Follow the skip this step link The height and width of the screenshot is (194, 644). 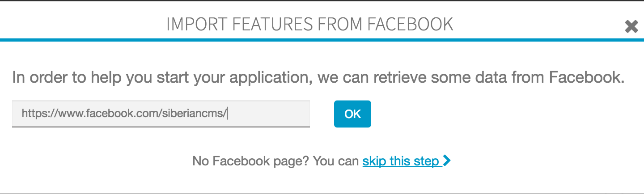[x=400, y=161]
